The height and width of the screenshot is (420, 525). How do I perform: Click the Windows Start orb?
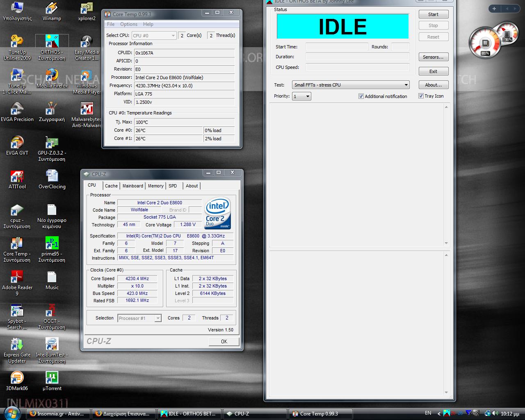[11, 413]
